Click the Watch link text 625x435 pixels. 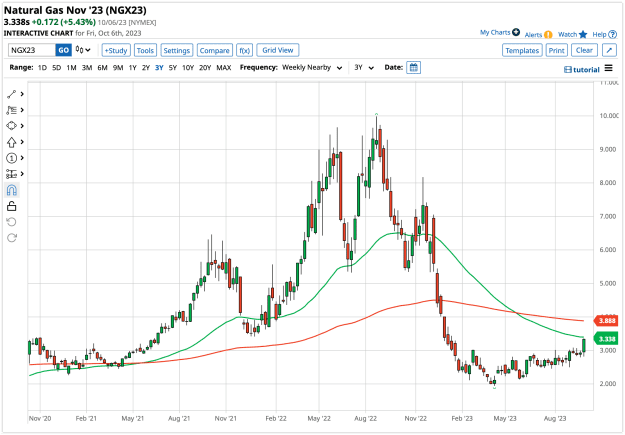pyautogui.click(x=567, y=34)
